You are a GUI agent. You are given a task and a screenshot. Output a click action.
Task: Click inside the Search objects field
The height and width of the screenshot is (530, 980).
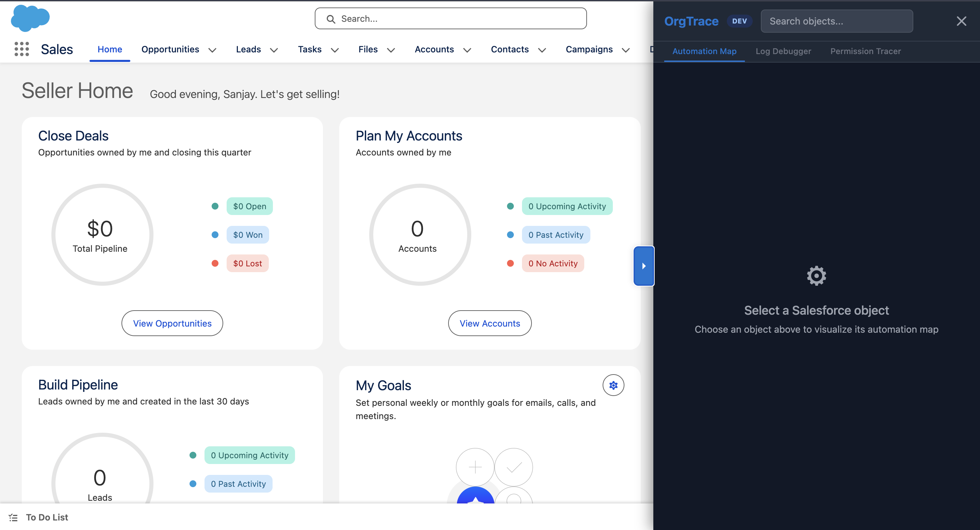pos(837,21)
